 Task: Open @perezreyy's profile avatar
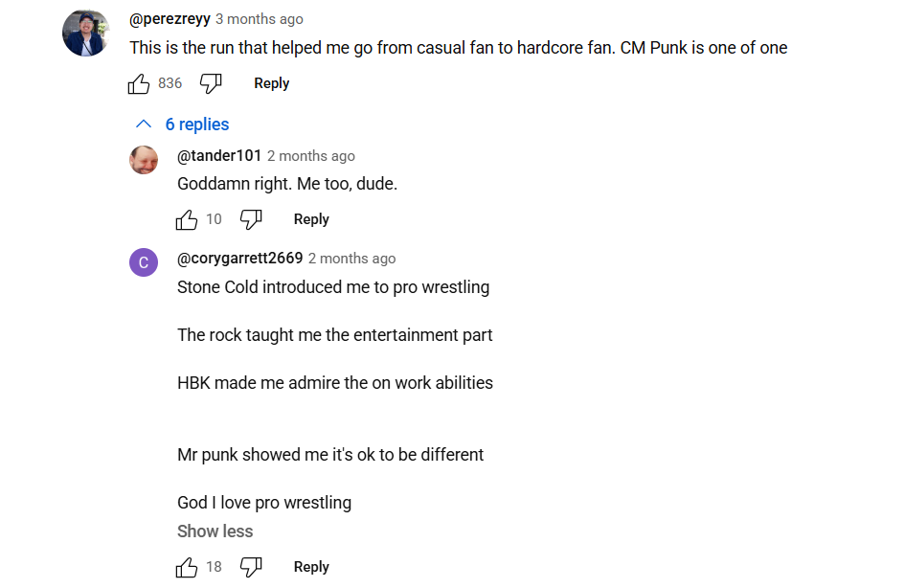click(x=86, y=33)
